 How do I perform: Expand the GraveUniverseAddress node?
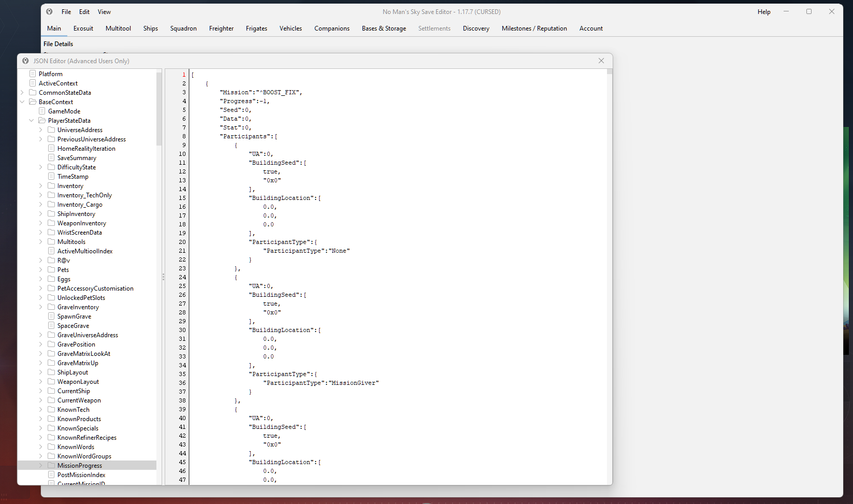click(x=41, y=335)
